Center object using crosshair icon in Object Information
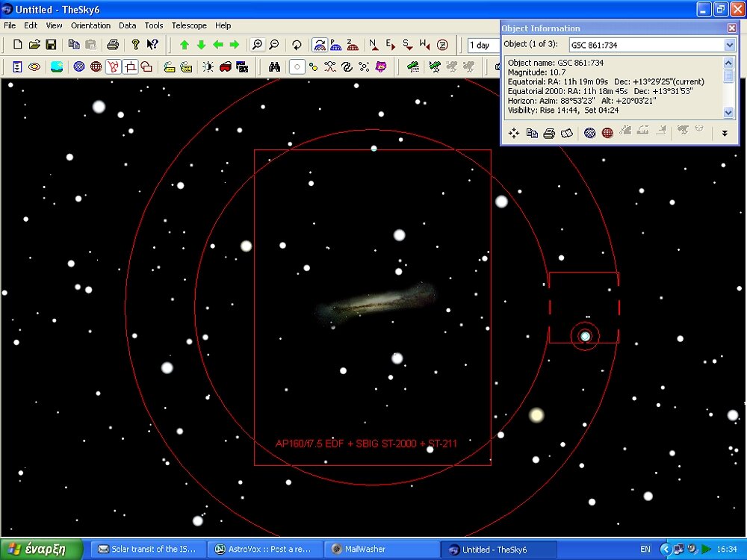The width and height of the screenshot is (747, 560). tap(513, 133)
